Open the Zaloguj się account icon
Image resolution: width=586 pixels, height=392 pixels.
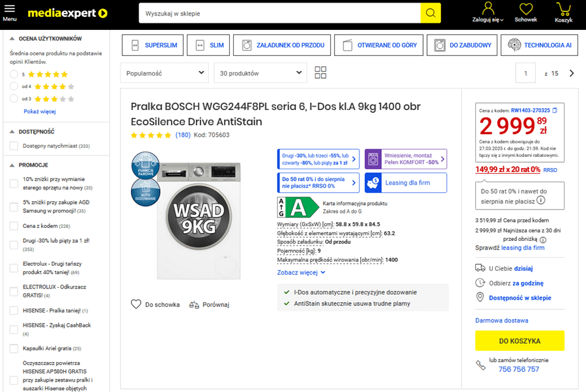[x=488, y=9]
